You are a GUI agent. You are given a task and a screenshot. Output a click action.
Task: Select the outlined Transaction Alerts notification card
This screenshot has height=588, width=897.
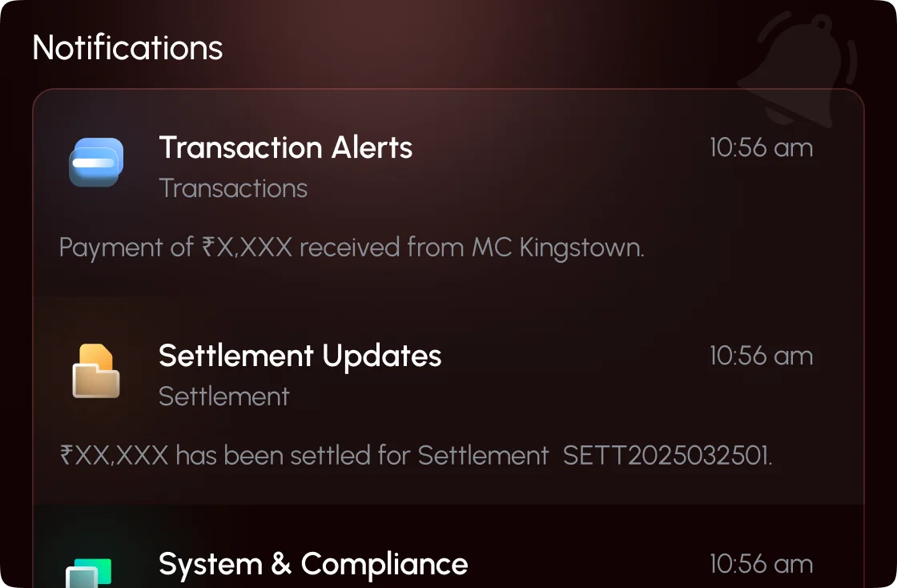tap(448, 192)
